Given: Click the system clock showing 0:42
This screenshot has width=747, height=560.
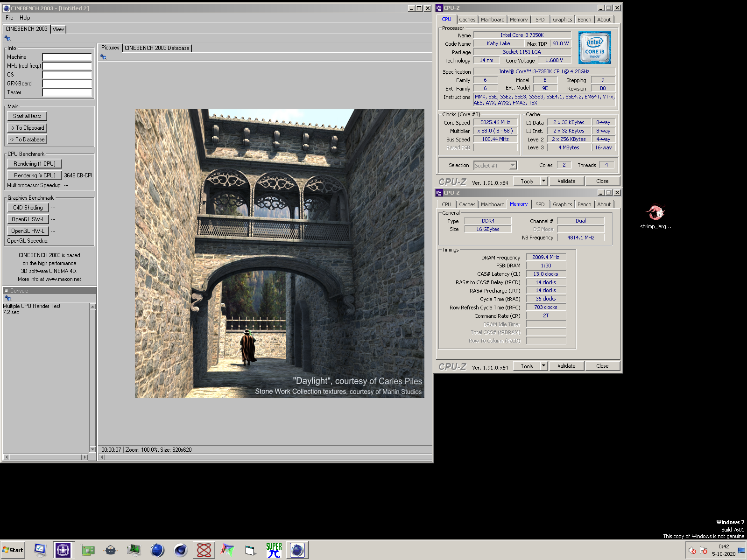Looking at the screenshot, I should pyautogui.click(x=724, y=546).
